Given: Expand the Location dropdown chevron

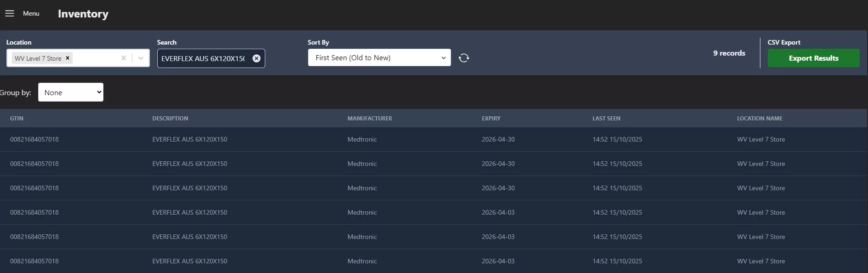Looking at the screenshot, I should [x=141, y=58].
